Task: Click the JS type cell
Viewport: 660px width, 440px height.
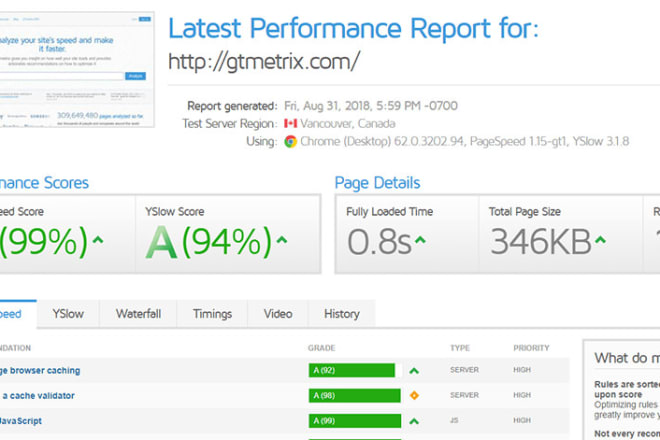Action: coord(454,420)
